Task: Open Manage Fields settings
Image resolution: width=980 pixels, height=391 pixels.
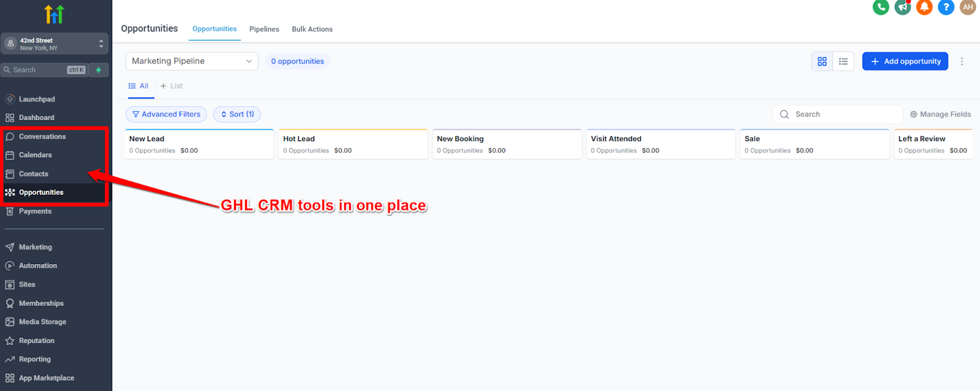Action: (940, 115)
